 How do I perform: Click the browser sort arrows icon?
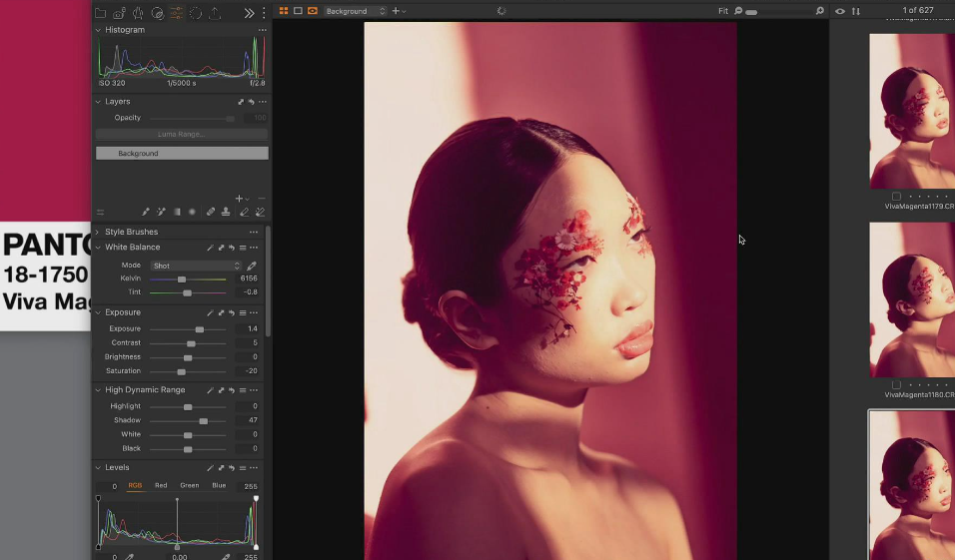point(856,11)
